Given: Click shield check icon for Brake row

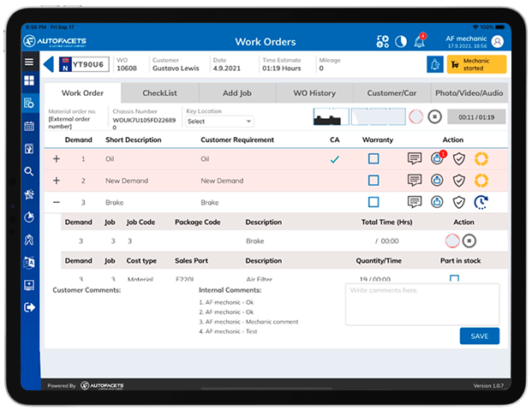Looking at the screenshot, I should coord(458,203).
